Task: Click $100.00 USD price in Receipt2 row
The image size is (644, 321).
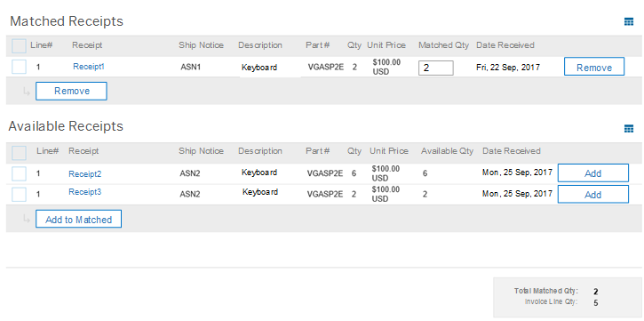Action: click(x=386, y=173)
